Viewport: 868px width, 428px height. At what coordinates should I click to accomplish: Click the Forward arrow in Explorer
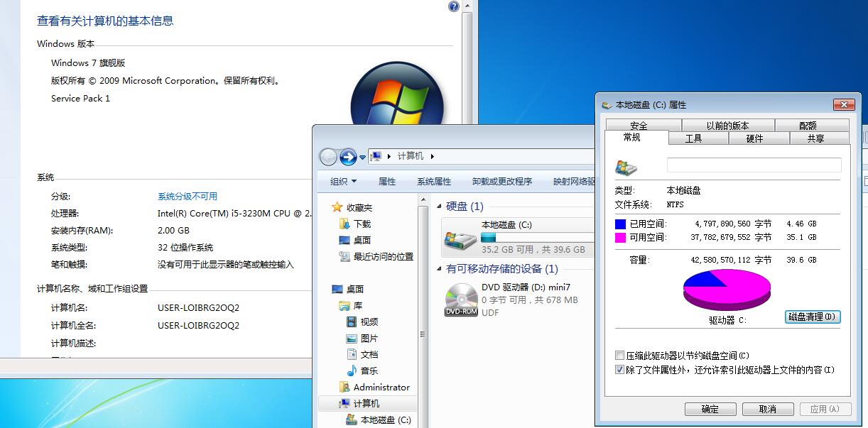point(348,156)
